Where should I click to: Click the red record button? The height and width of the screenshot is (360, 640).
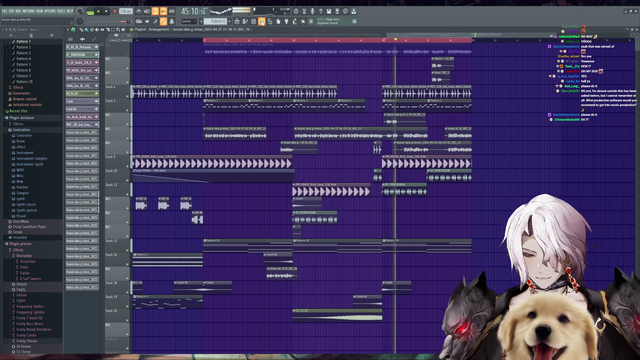(x=115, y=11)
